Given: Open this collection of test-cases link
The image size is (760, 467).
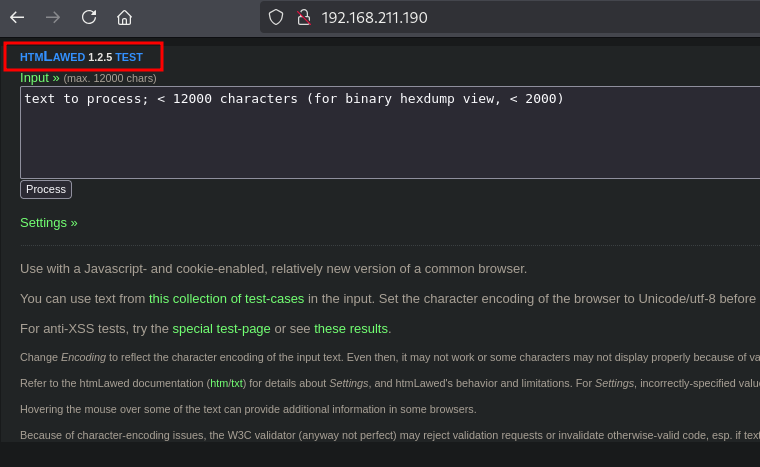Looking at the screenshot, I should click(x=226, y=298).
